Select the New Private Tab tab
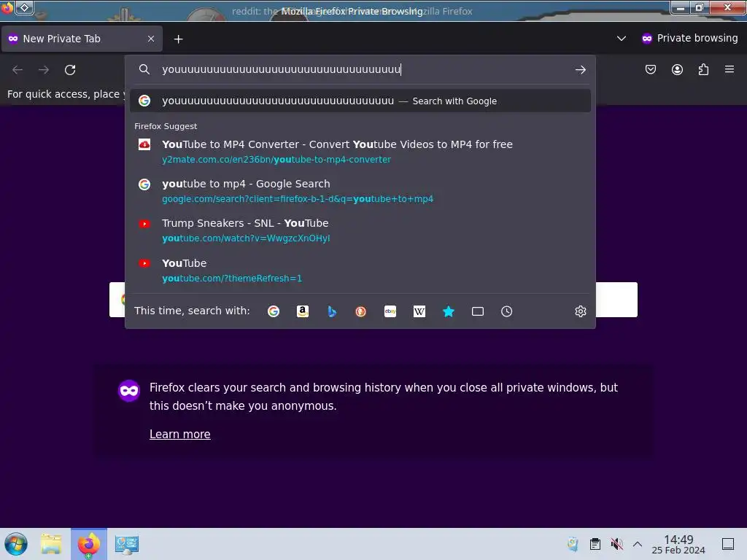 (82, 39)
